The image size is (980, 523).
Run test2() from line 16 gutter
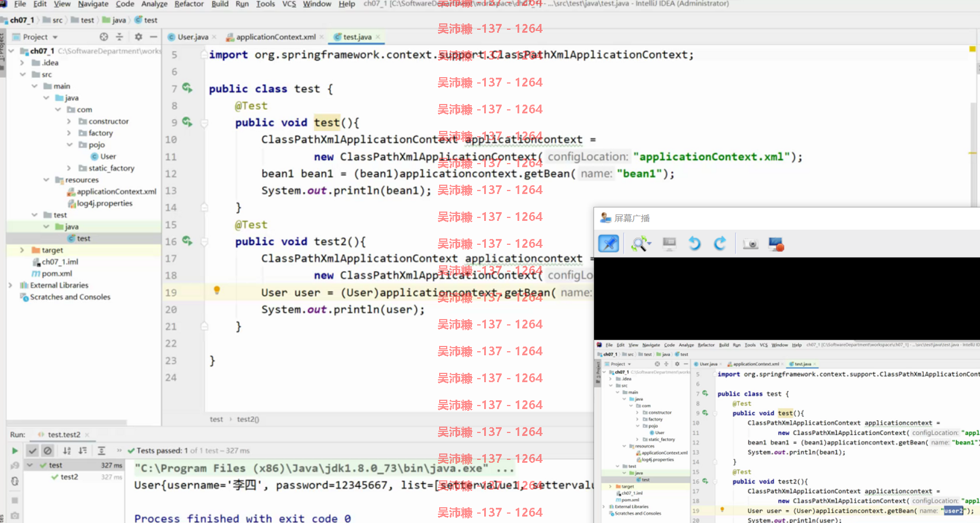pos(187,241)
